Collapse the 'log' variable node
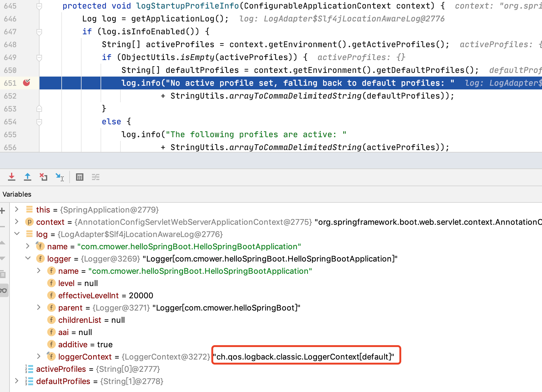The image size is (542, 392). pyautogui.click(x=17, y=234)
